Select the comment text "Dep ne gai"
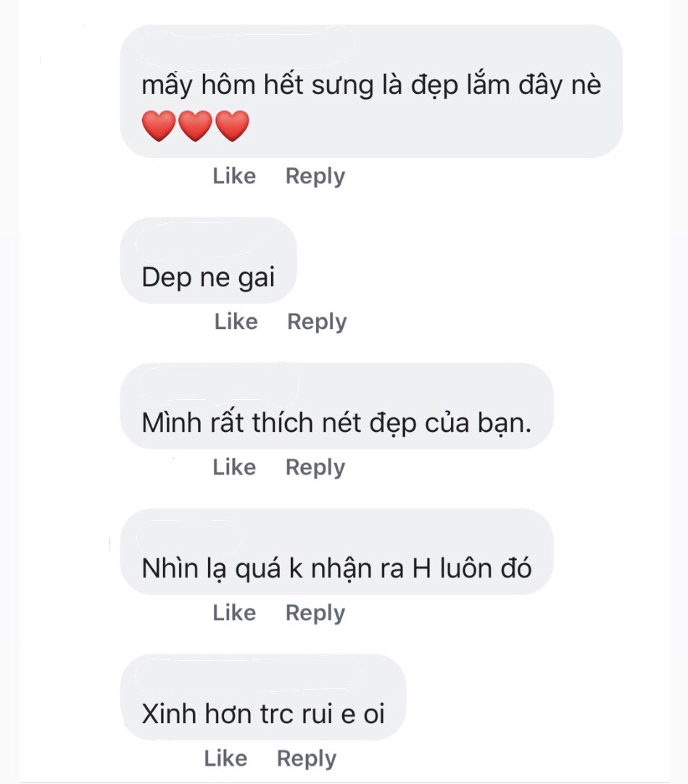This screenshot has width=688, height=784. [208, 278]
